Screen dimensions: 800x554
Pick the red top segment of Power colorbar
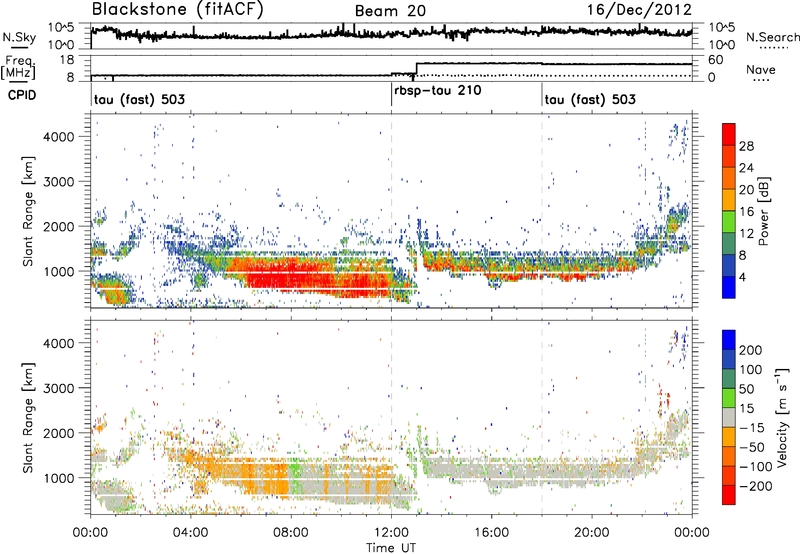[x=729, y=134]
